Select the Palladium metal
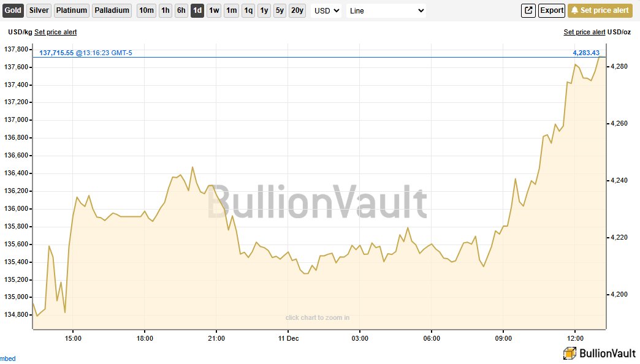This screenshot has width=640, height=364. (111, 10)
